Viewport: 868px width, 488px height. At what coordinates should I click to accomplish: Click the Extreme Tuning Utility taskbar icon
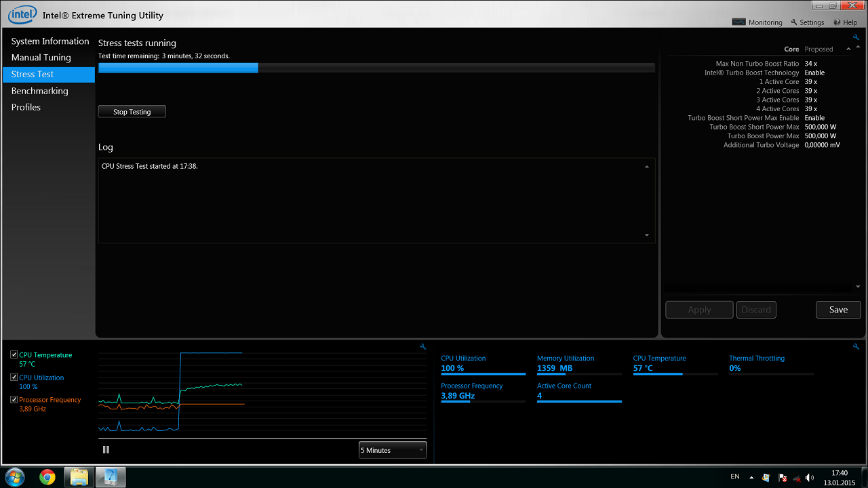[x=111, y=476]
